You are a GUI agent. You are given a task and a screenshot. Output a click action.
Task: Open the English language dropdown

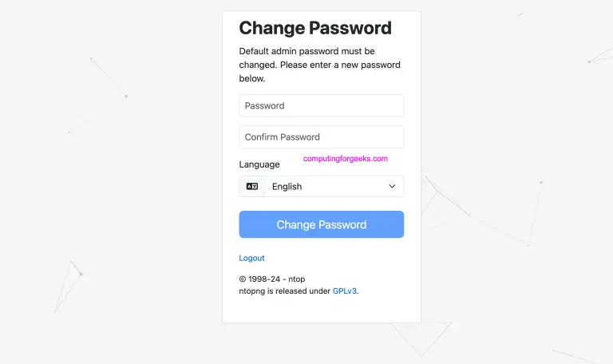point(334,186)
